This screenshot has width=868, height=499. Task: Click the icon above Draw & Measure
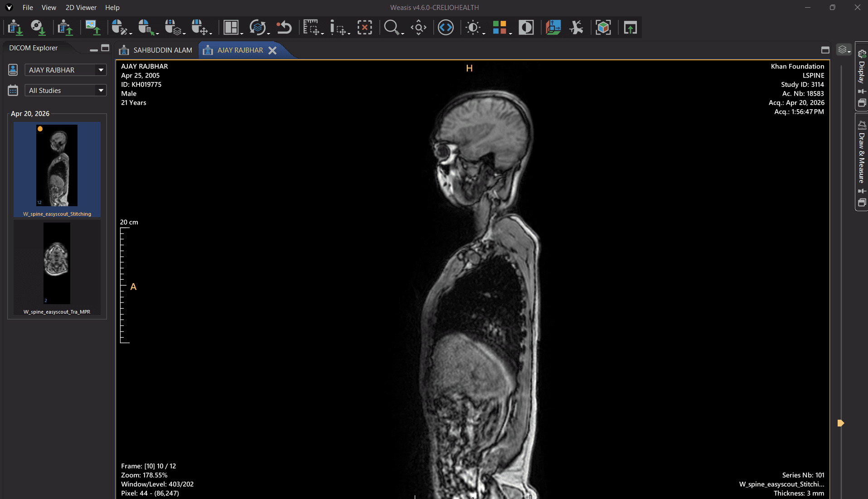click(862, 125)
